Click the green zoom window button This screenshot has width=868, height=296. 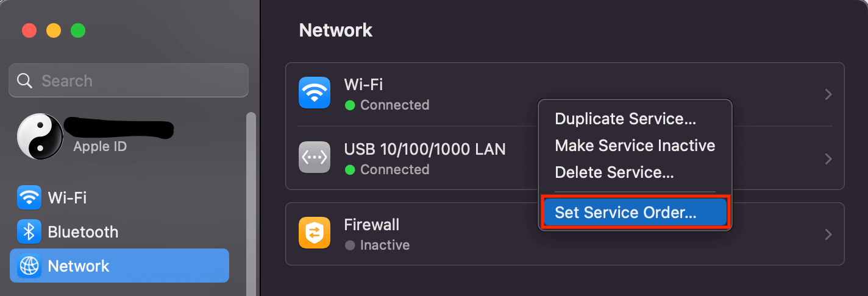point(78,30)
